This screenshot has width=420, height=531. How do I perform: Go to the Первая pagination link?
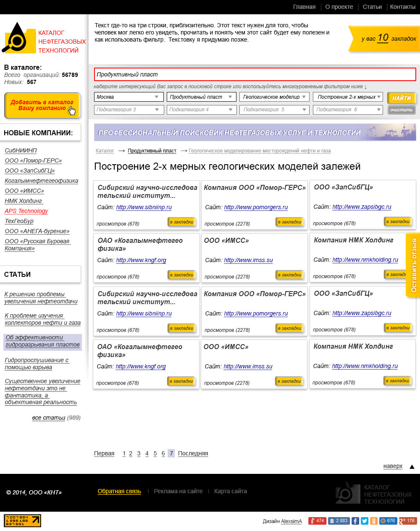[104, 453]
